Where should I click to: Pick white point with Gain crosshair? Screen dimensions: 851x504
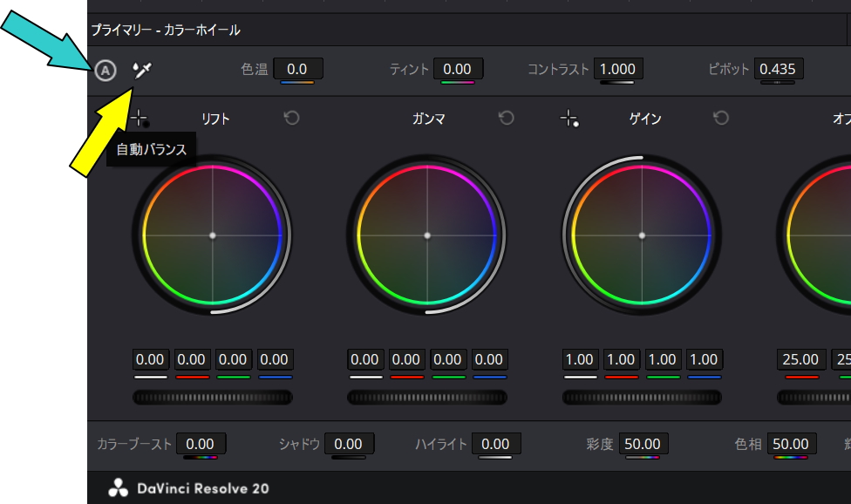569,119
